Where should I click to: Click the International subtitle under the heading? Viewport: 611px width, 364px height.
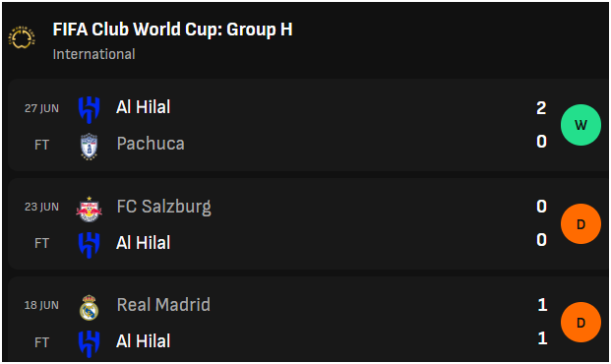point(93,54)
